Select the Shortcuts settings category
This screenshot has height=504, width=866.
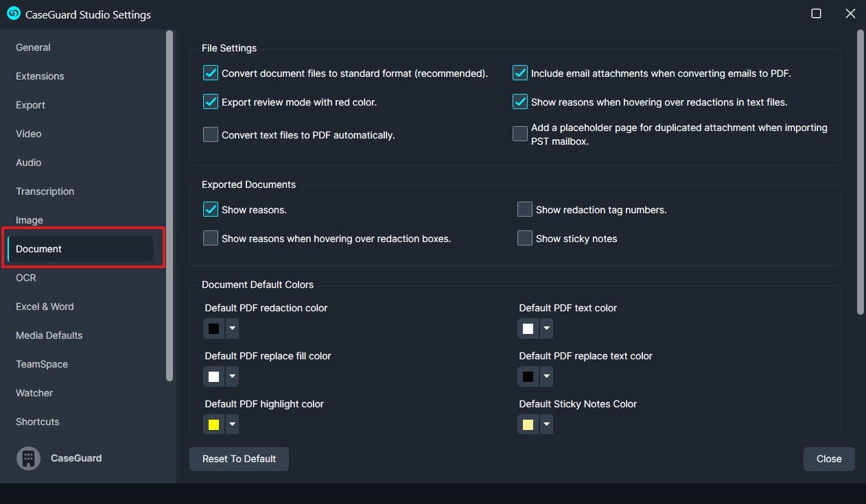point(38,422)
